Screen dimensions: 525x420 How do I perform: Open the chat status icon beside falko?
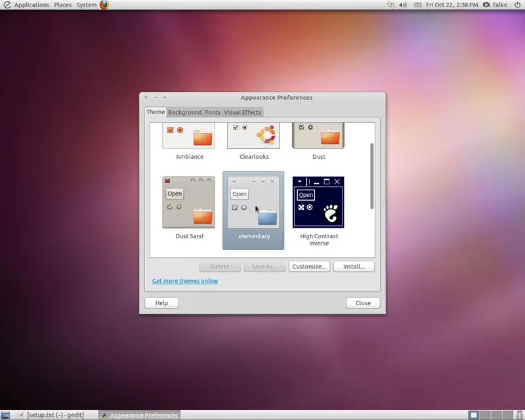tap(486, 5)
